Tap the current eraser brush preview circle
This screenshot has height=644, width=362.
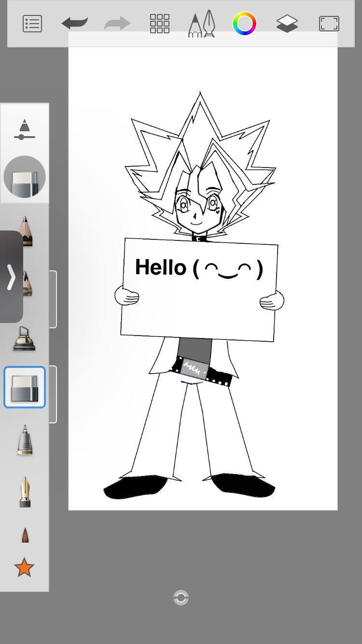25,177
